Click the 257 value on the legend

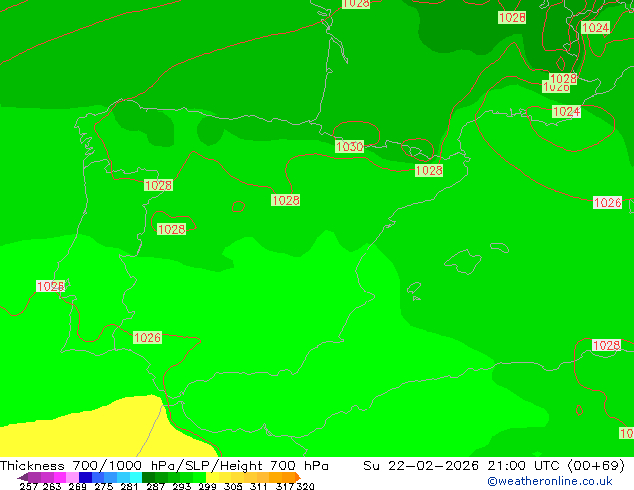[29, 486]
